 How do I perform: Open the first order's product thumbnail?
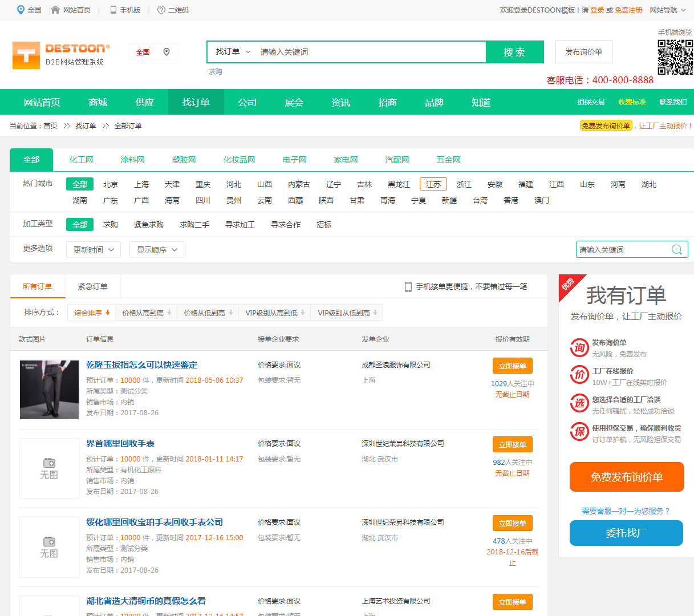click(49, 390)
